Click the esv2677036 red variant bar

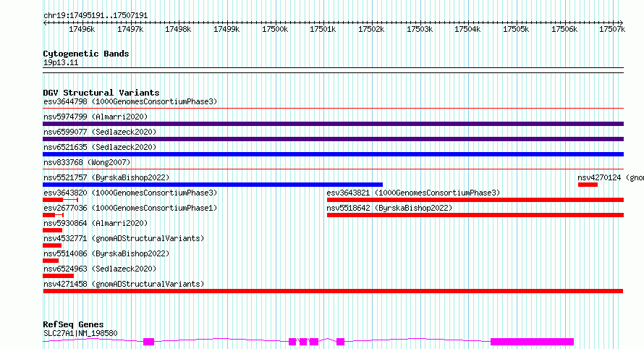[53, 215]
